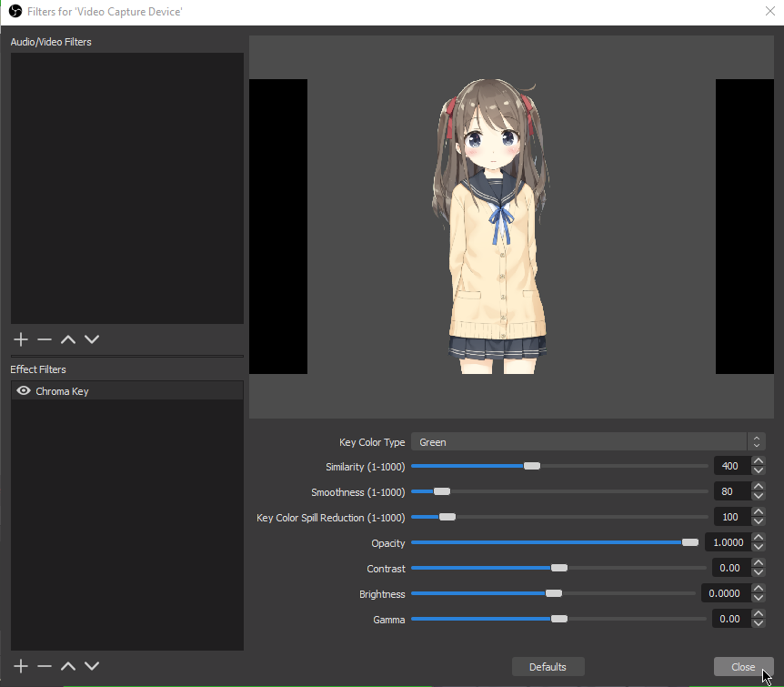
Task: Remove selected Audio/Video filter
Action: click(45, 339)
